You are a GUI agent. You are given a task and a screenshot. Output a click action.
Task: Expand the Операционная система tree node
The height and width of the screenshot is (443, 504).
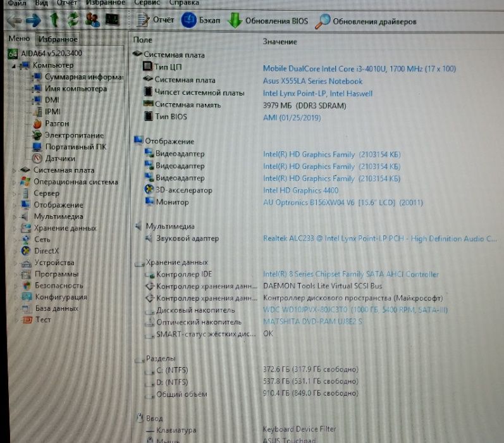click(x=13, y=182)
